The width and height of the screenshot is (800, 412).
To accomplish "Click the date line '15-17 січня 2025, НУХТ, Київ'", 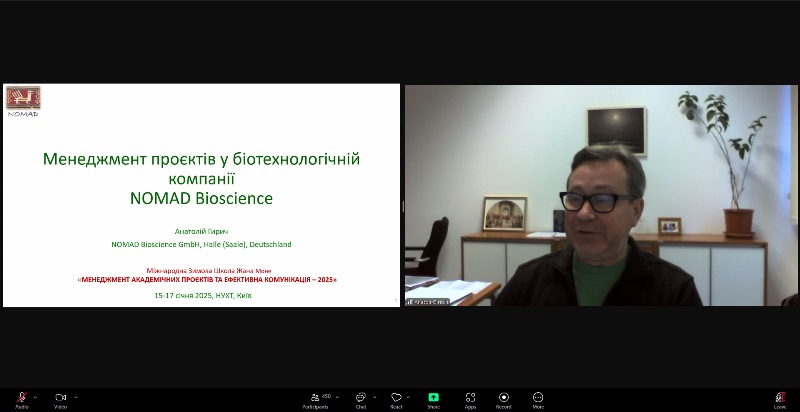I will click(203, 295).
